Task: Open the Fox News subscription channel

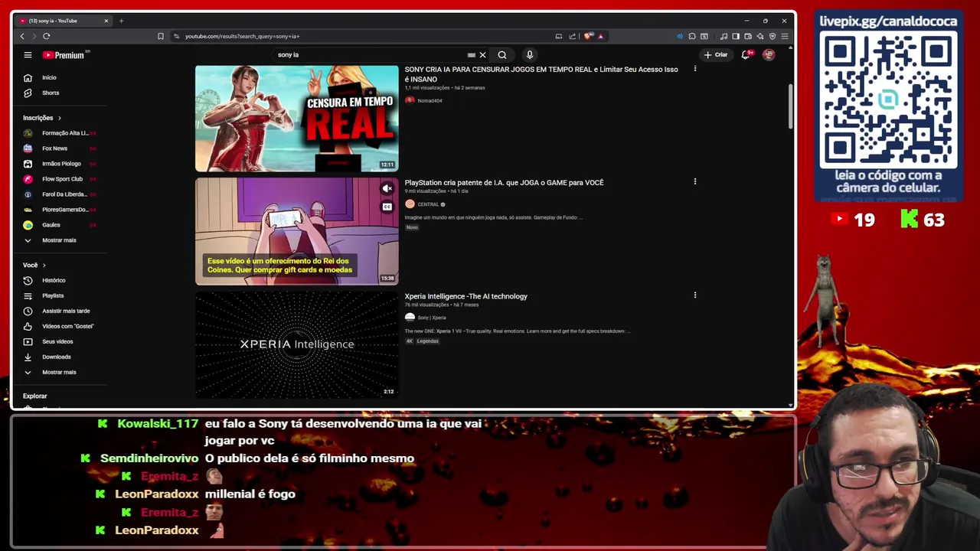Action: pos(59,148)
